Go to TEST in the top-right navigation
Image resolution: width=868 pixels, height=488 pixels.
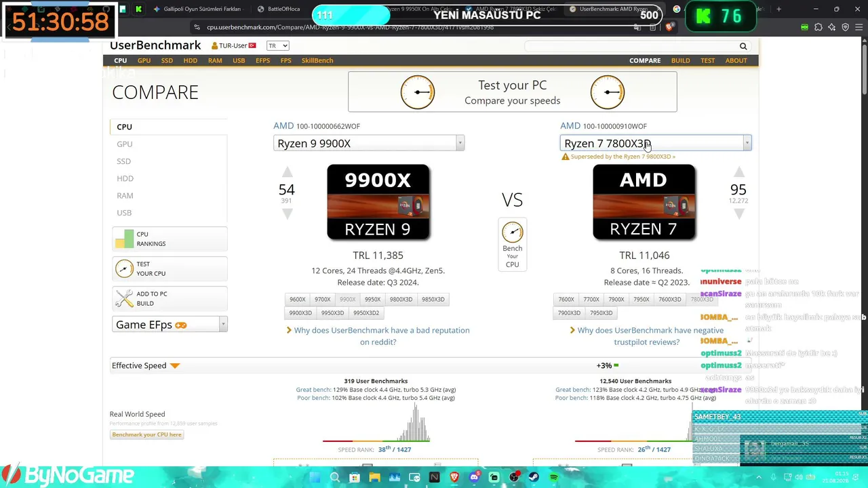707,60
